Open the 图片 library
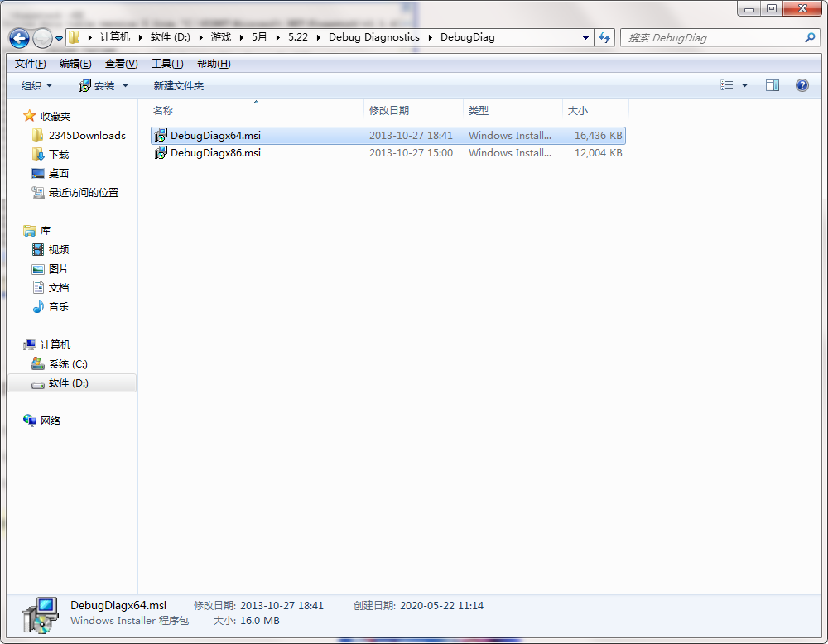 click(59, 269)
